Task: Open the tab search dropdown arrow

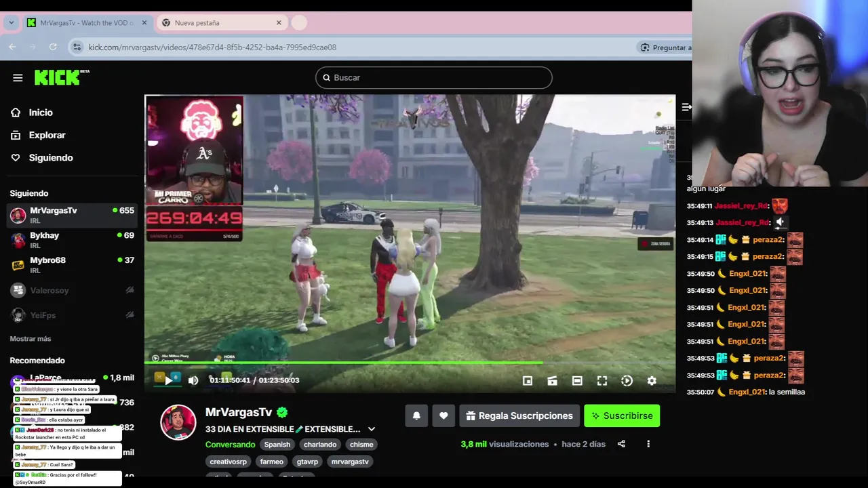Action: tap(11, 22)
